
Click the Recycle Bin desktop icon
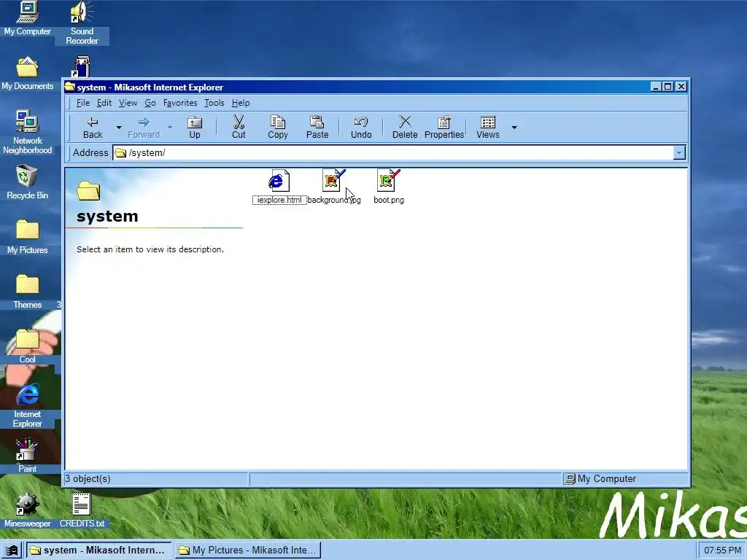27,182
